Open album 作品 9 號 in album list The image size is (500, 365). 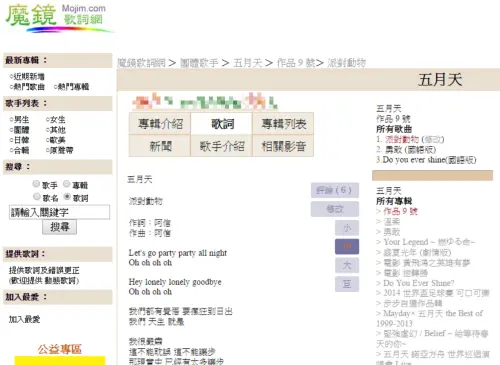(x=400, y=211)
